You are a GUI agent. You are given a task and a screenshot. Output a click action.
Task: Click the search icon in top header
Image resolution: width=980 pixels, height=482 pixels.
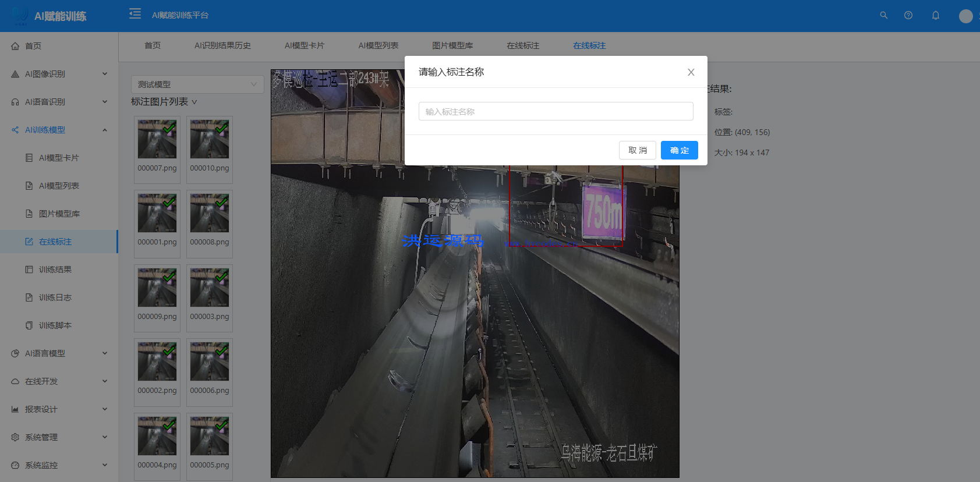883,15
